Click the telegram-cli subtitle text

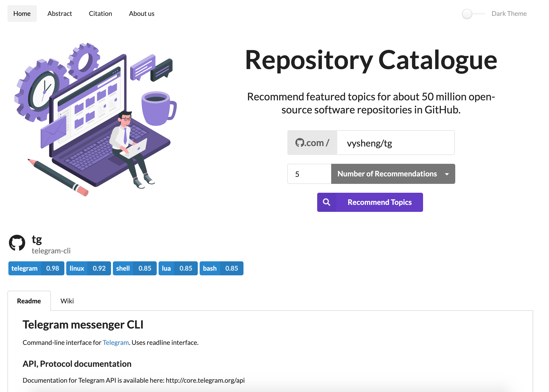[51, 251]
